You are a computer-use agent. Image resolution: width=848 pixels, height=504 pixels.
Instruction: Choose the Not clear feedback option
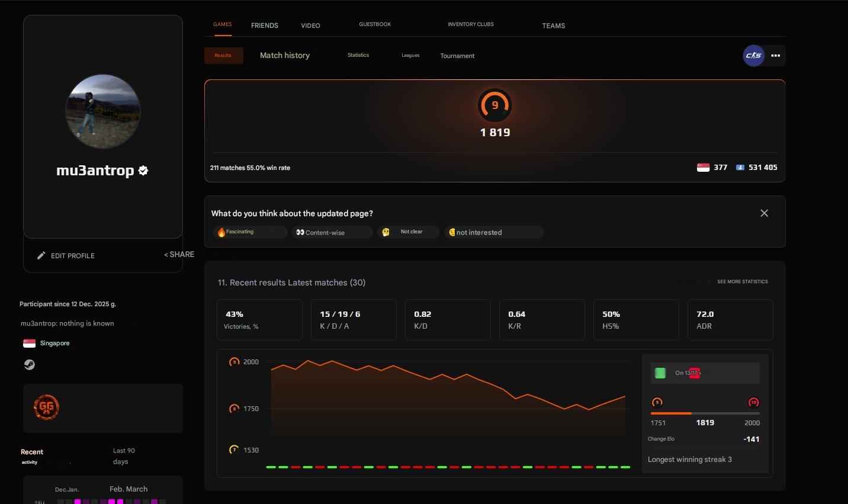click(x=408, y=232)
